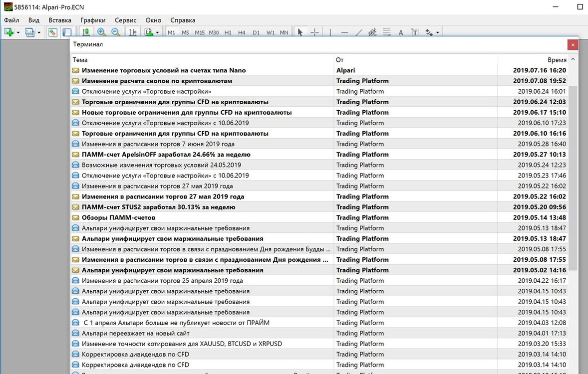Switch to the M30 timeframe
The width and height of the screenshot is (588, 374).
point(214,32)
